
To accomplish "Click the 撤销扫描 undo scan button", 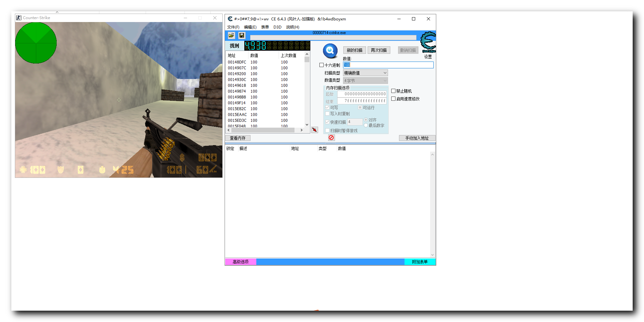I will pos(408,50).
